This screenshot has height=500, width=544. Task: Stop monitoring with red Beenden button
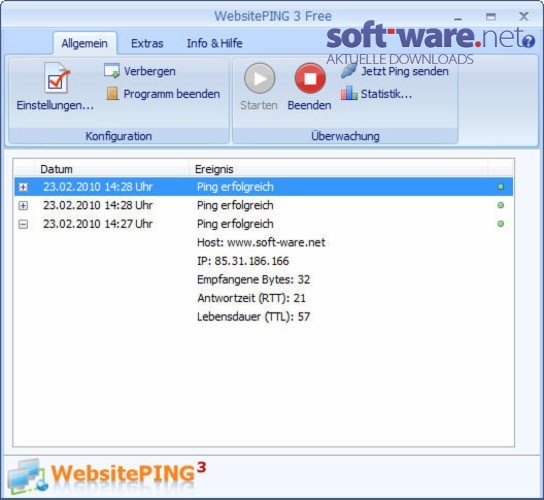[310, 79]
